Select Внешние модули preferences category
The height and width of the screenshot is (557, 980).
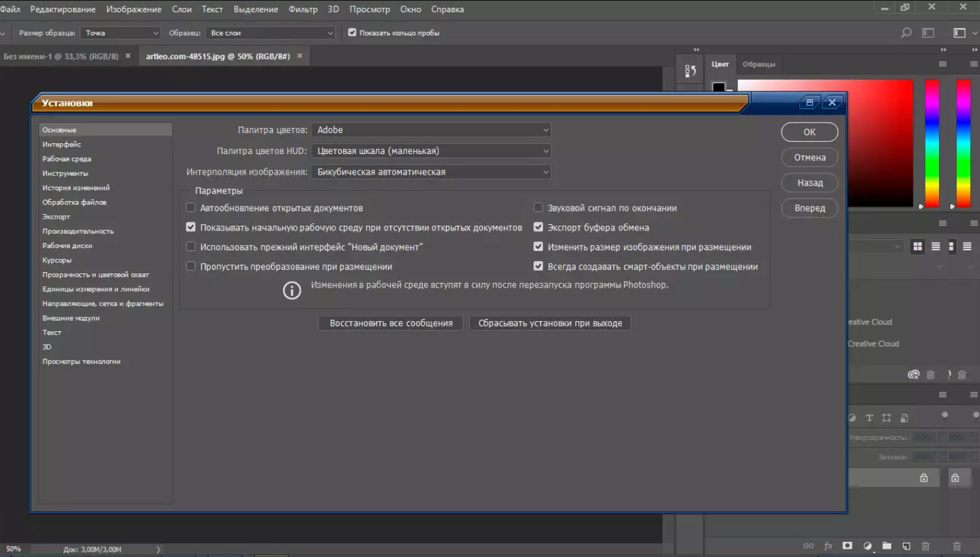[x=105, y=318]
